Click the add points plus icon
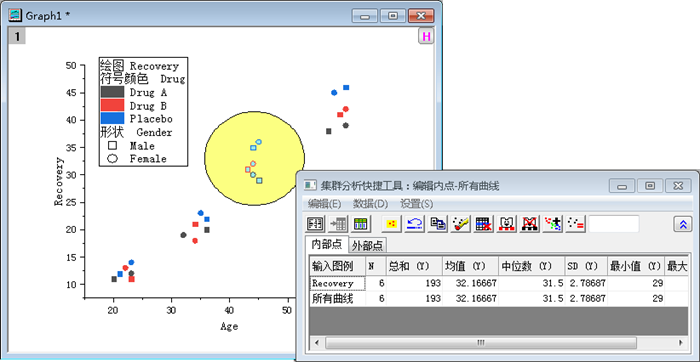Viewport: 700px width, 362px height. click(x=553, y=224)
